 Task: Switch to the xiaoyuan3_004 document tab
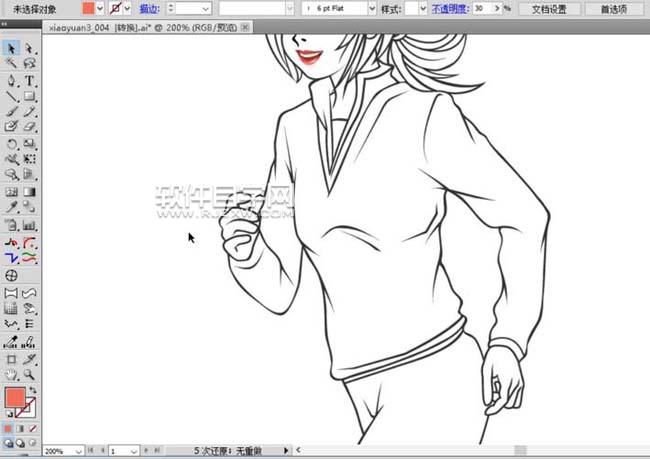pyautogui.click(x=143, y=28)
